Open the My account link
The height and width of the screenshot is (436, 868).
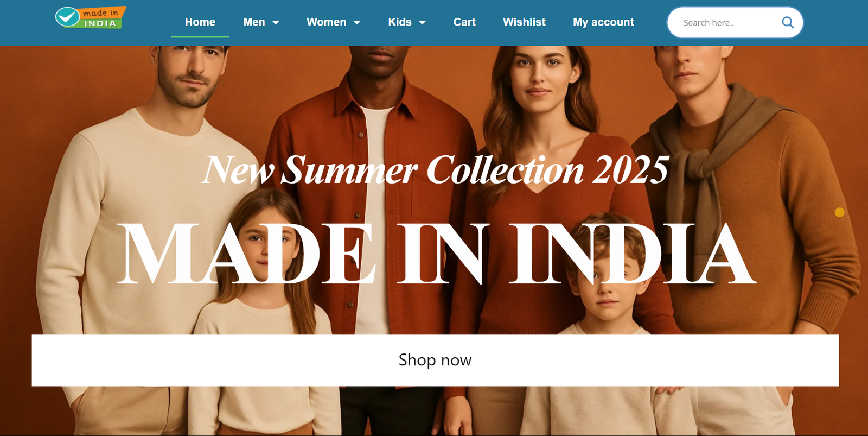pyautogui.click(x=603, y=22)
